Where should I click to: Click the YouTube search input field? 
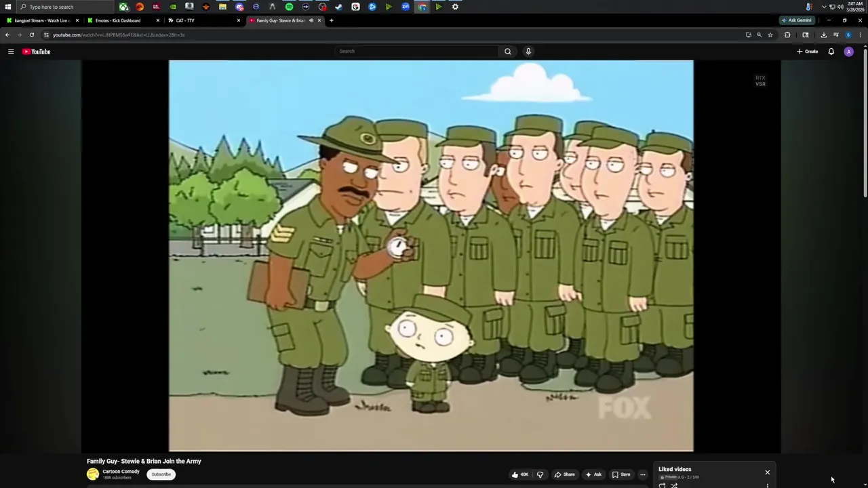[417, 52]
